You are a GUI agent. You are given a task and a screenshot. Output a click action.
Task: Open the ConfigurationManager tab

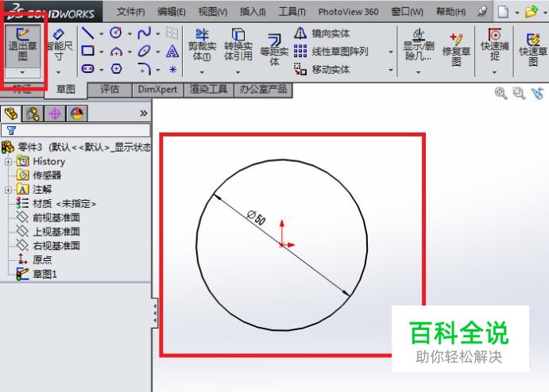pos(55,113)
